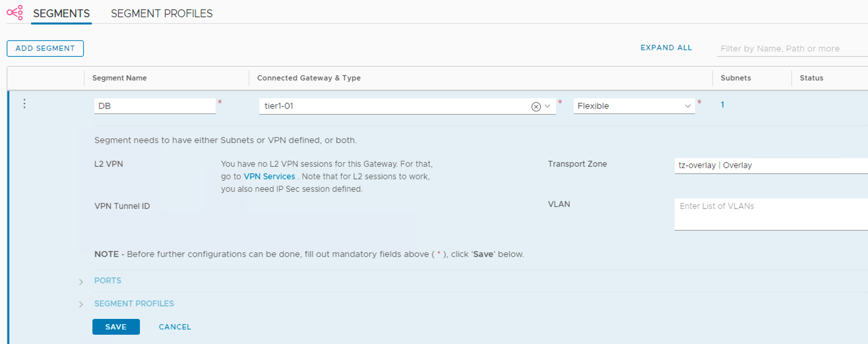The height and width of the screenshot is (344, 868).
Task: Click EXPAND ALL
Action: 666,48
